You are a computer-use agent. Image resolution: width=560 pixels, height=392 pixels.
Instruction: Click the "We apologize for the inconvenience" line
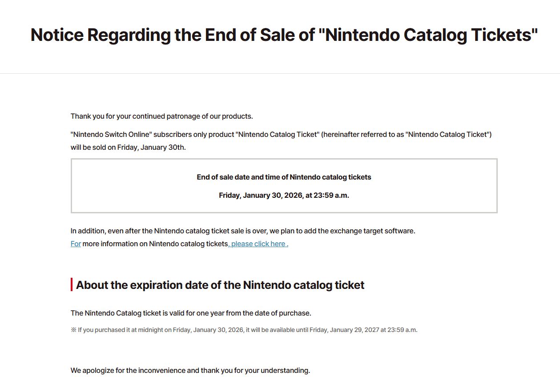190,371
